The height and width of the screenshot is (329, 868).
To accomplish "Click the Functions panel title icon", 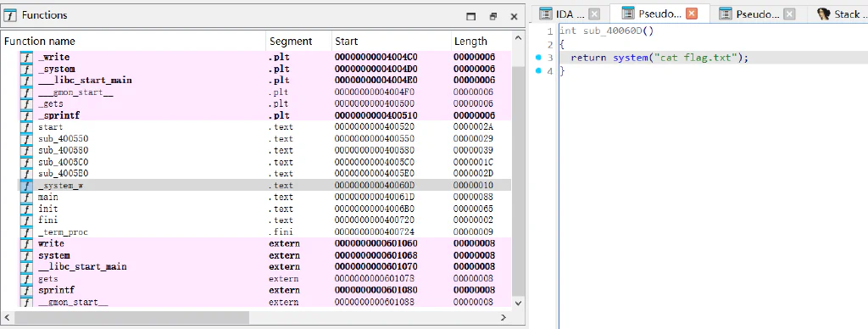I will coord(10,15).
